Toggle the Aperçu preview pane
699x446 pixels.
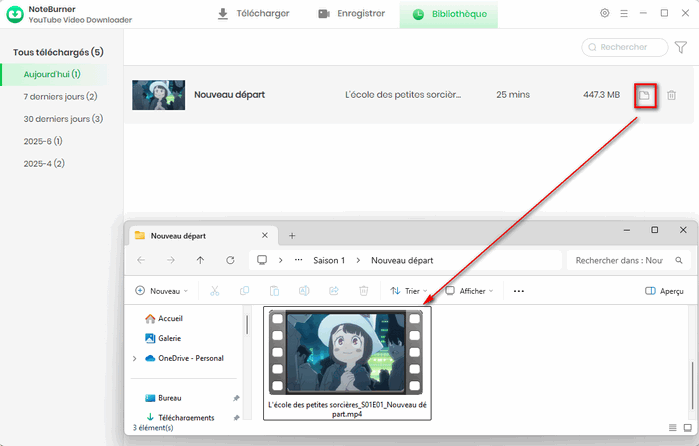pos(664,291)
